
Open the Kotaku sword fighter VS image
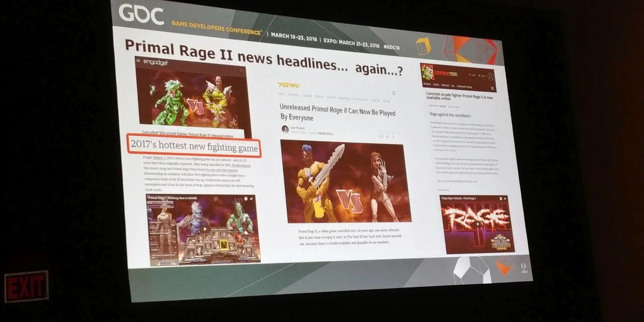tap(345, 181)
